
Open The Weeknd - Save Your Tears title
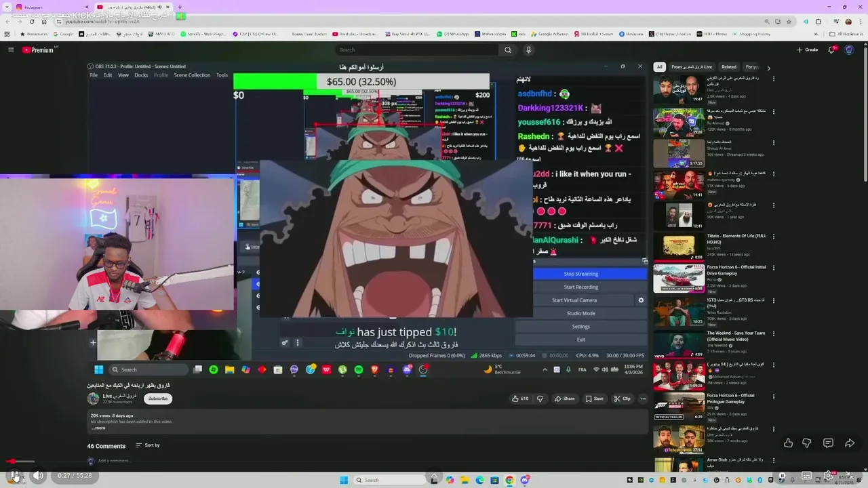pos(736,335)
